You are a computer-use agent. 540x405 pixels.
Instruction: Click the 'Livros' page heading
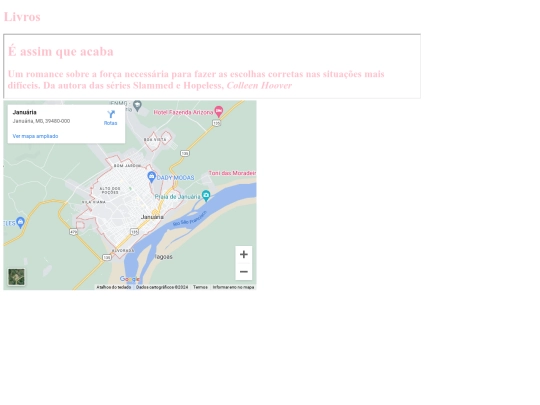click(22, 17)
